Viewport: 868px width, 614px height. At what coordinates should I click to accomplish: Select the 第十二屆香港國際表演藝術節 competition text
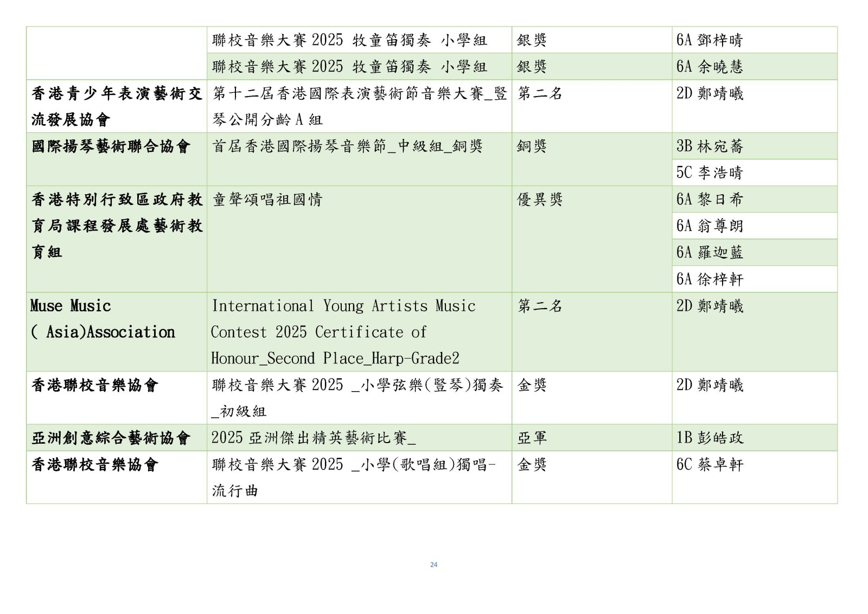(359, 106)
